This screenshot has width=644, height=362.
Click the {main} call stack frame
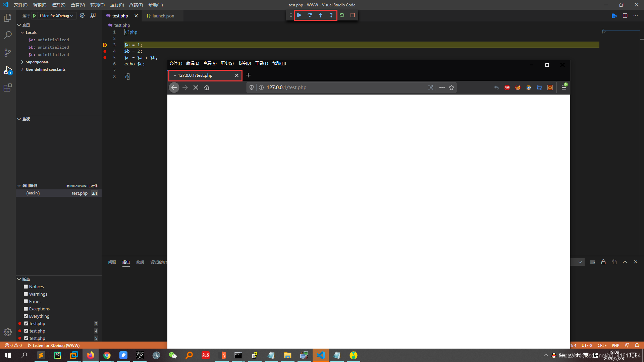click(33, 193)
